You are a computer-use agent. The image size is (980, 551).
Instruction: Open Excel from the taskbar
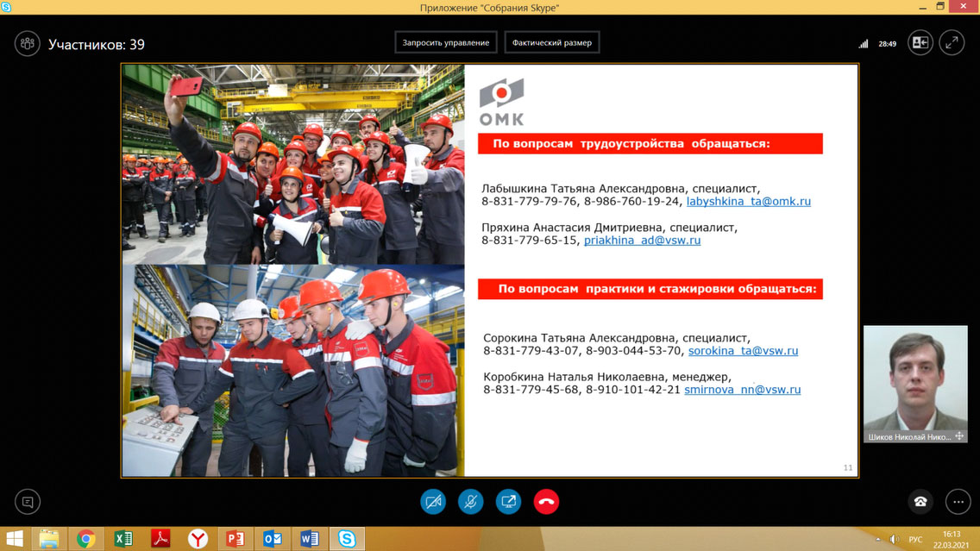click(123, 539)
